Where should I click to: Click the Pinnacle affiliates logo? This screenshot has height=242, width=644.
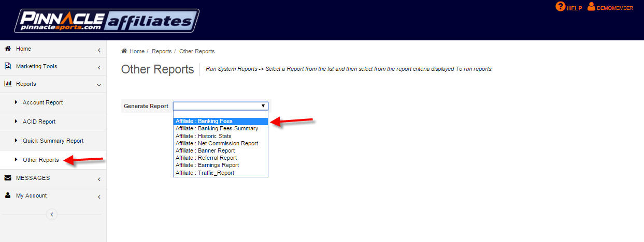(x=106, y=21)
